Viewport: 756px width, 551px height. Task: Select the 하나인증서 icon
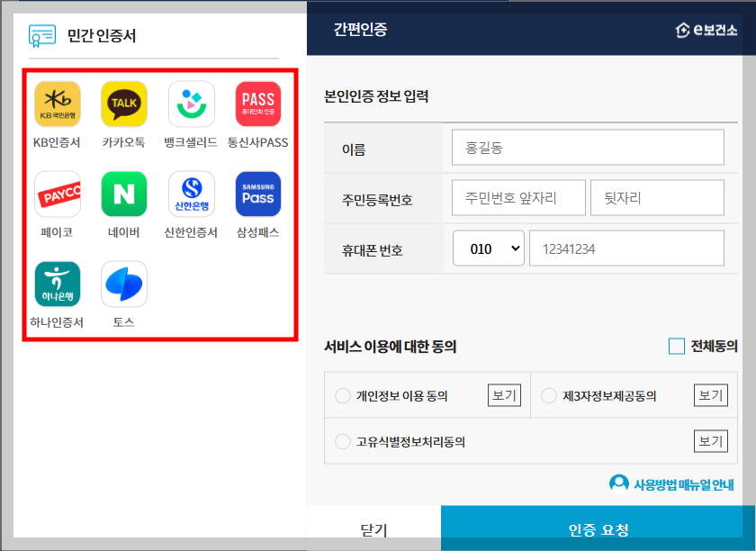[58, 285]
